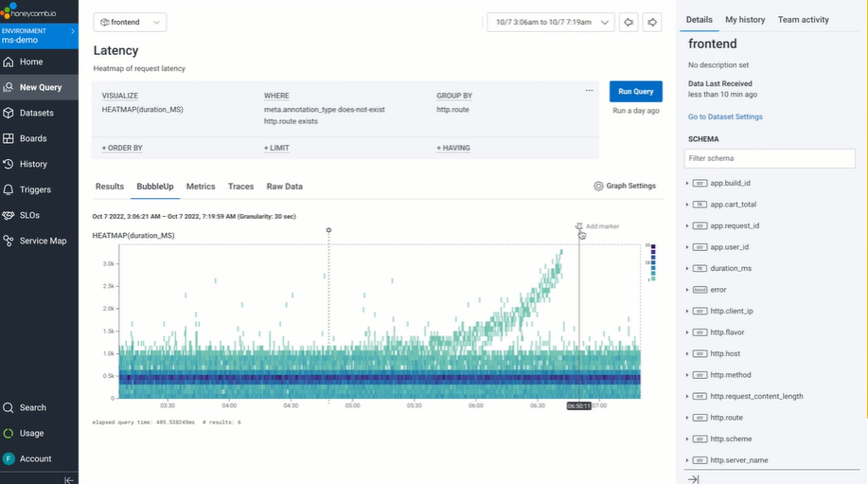Click the Triggers bell icon
This screenshot has width=868, height=484.
(x=9, y=189)
